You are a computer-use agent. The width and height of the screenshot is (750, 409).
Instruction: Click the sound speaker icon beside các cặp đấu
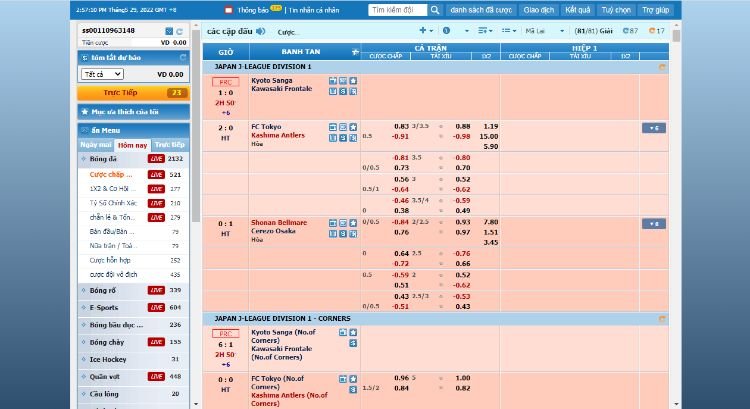point(260,31)
